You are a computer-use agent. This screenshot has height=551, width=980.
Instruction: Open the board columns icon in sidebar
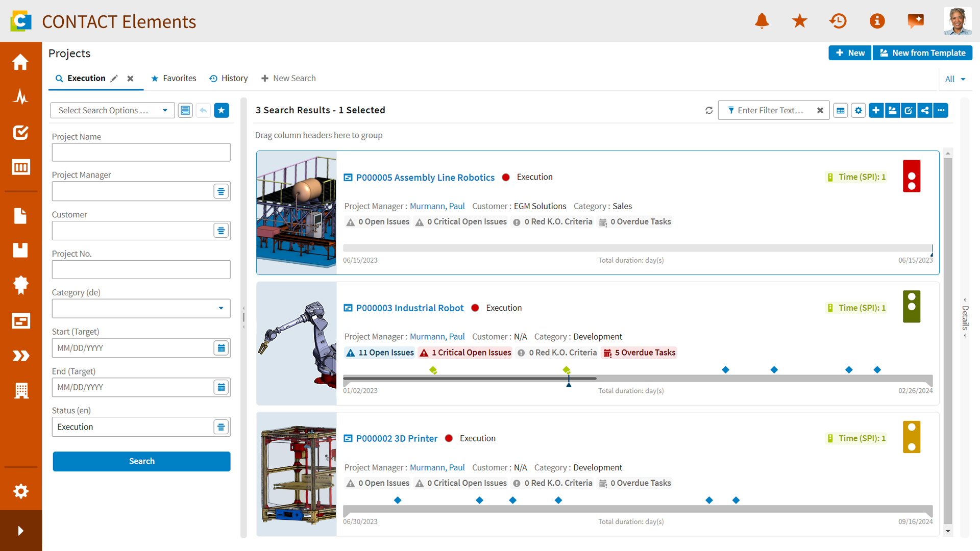(x=20, y=167)
